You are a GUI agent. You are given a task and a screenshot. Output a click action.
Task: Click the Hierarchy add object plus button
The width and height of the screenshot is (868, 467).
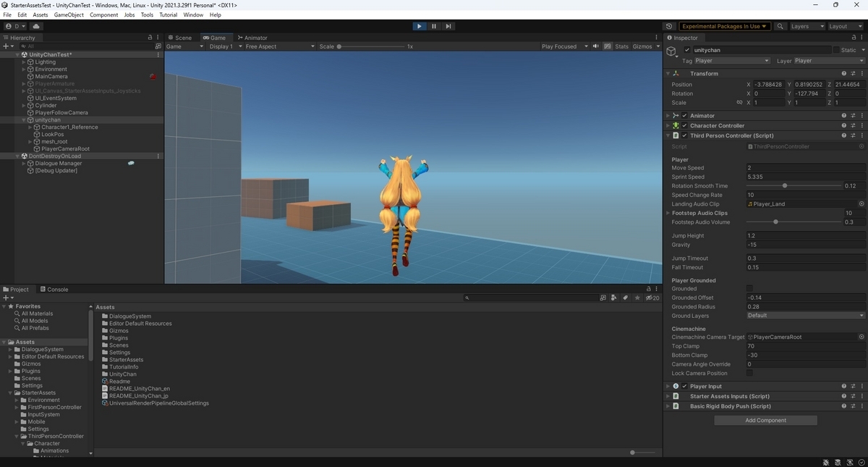pyautogui.click(x=7, y=46)
